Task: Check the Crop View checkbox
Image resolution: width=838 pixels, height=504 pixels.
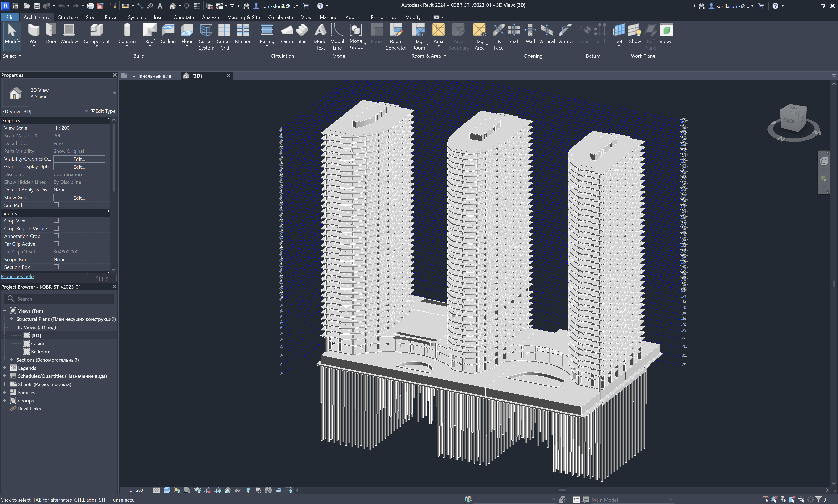Action: pyautogui.click(x=56, y=221)
